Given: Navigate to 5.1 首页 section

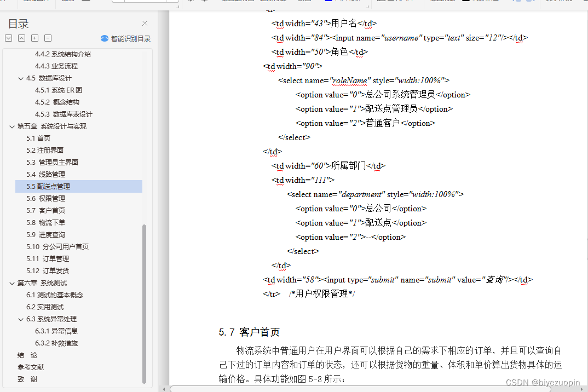Looking at the screenshot, I should coord(38,139).
